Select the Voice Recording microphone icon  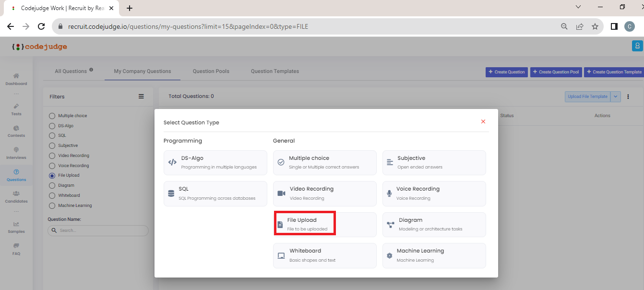tap(389, 193)
